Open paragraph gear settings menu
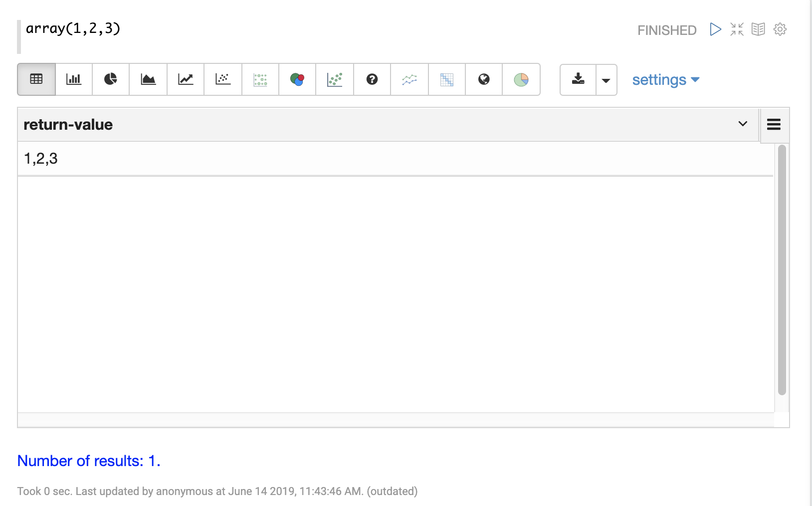 (x=780, y=29)
